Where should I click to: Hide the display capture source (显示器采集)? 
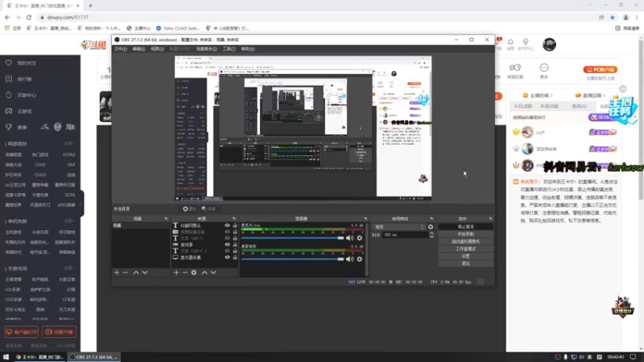pyautogui.click(x=227, y=257)
